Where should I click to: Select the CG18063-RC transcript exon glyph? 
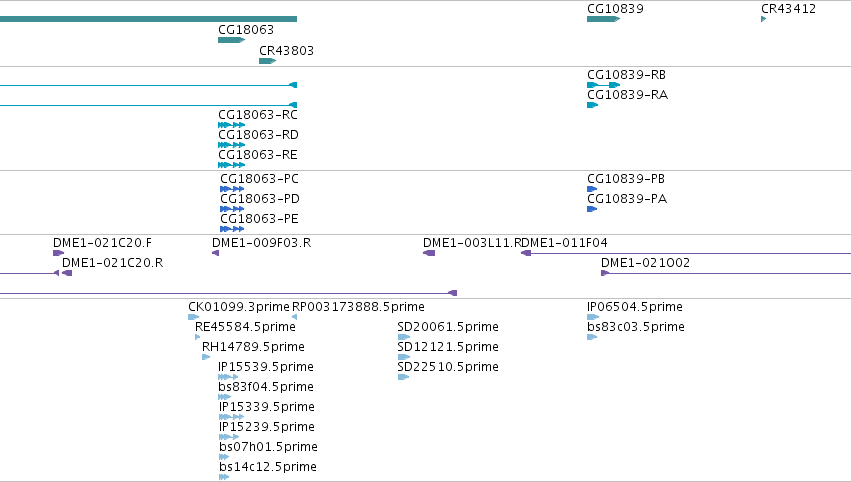click(x=232, y=125)
